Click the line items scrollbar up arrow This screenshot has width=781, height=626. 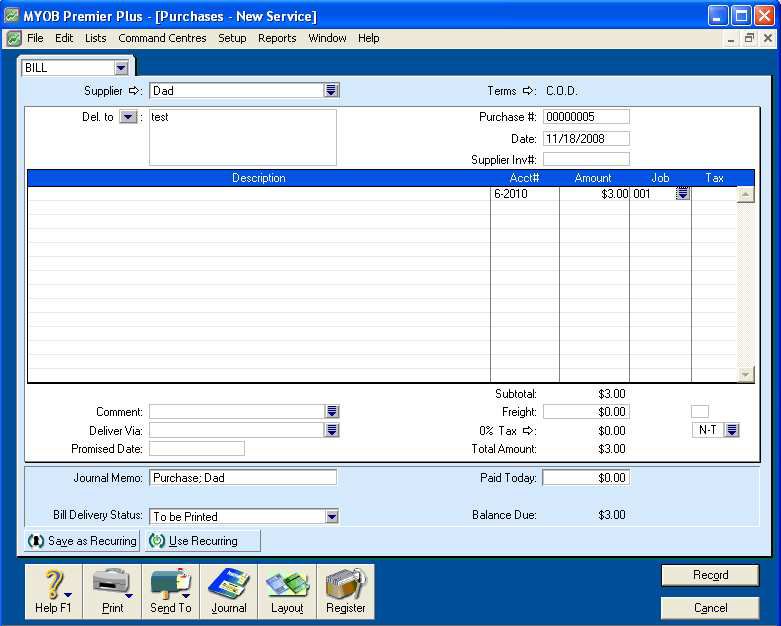(745, 195)
